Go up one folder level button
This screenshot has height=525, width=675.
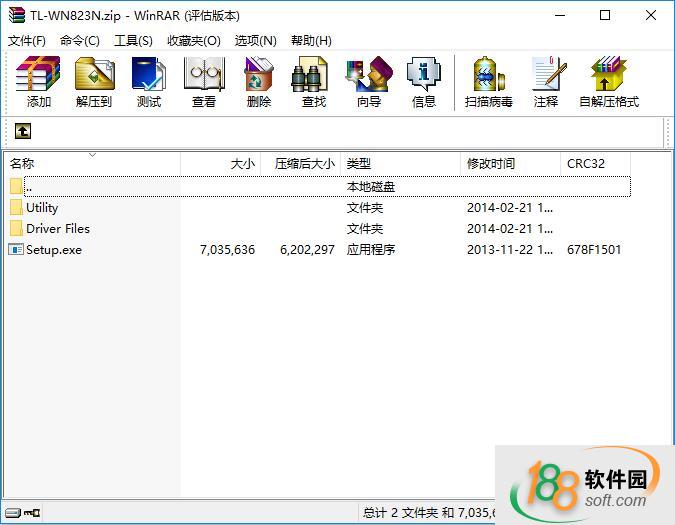23,131
